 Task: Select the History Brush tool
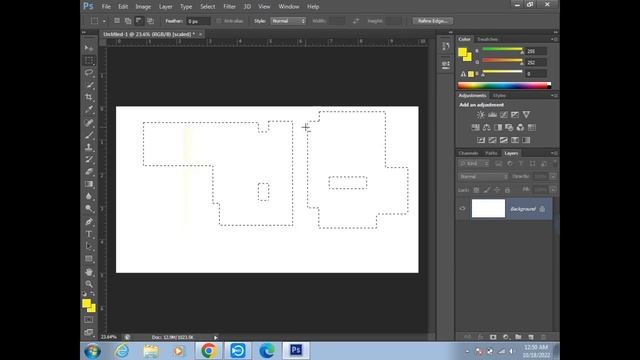[89, 159]
